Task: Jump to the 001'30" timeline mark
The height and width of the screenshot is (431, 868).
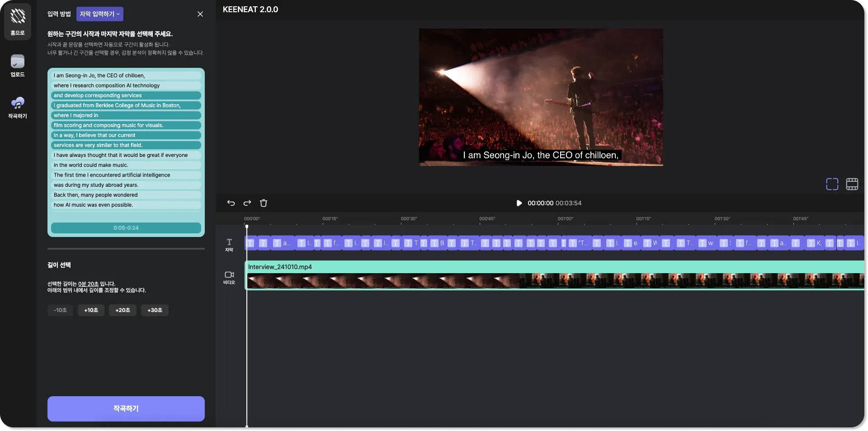Action: pos(722,219)
